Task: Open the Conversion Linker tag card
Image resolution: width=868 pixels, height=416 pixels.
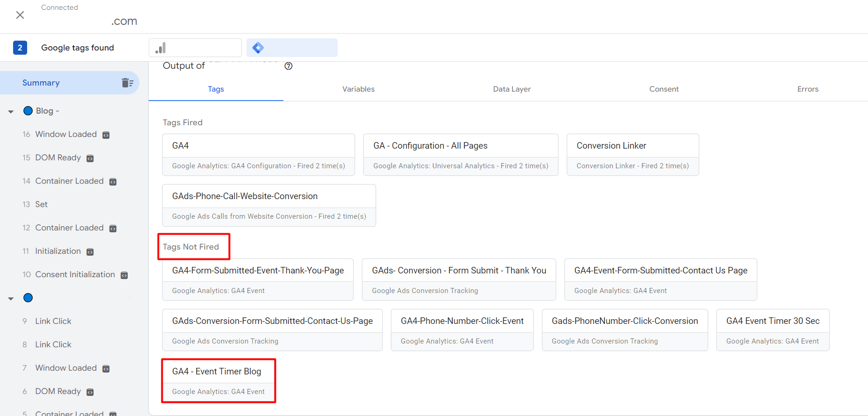Action: pos(632,154)
